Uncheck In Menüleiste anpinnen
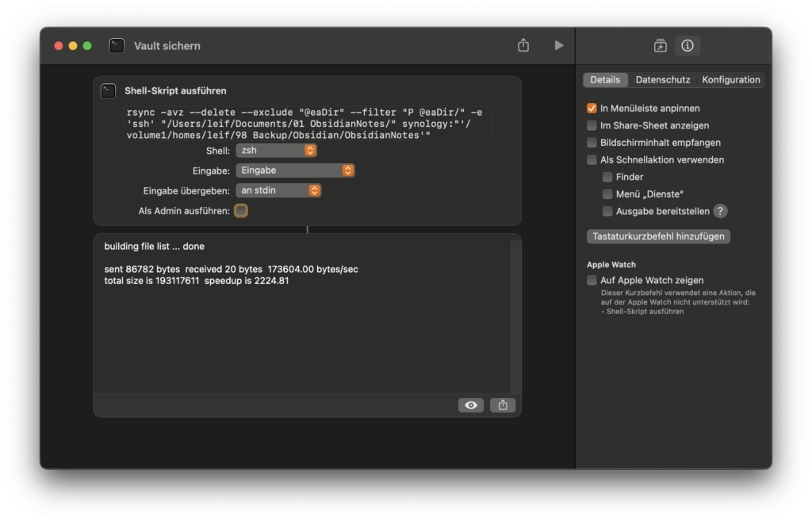This screenshot has width=812, height=522. [x=592, y=108]
